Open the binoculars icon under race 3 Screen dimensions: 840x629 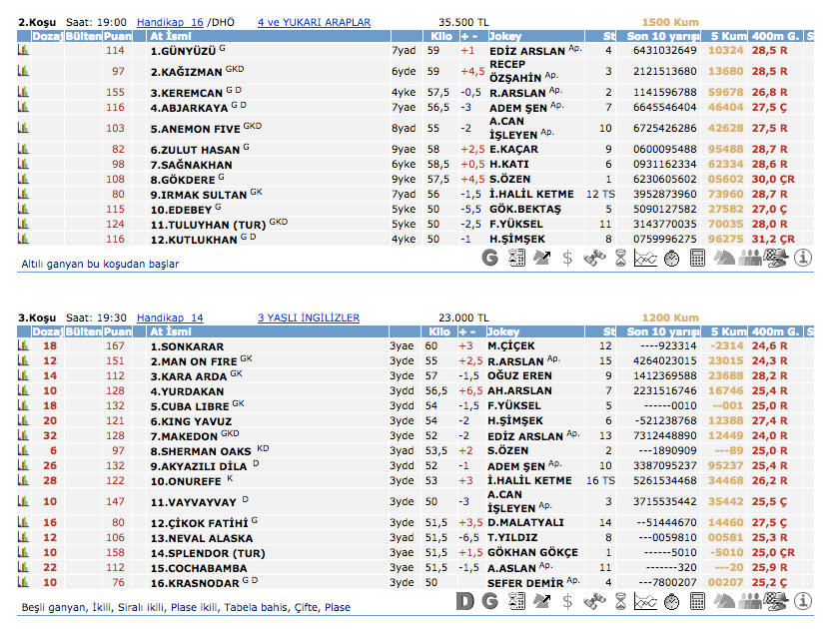[x=594, y=602]
